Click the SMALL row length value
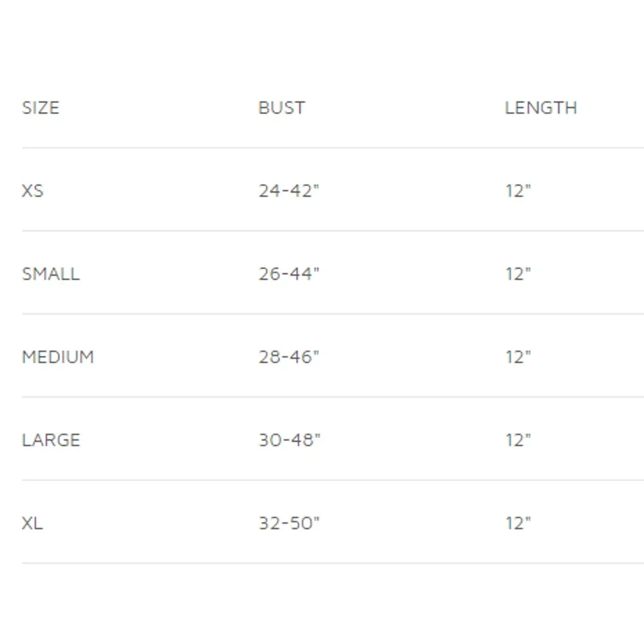Viewport: 644px width, 644px height. 518,274
